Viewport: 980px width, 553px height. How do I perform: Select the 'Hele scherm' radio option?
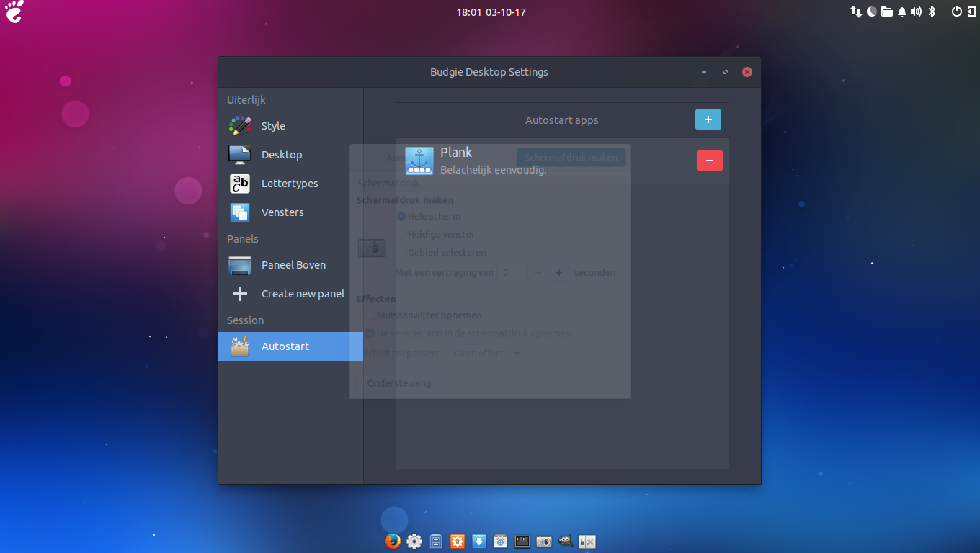(401, 216)
